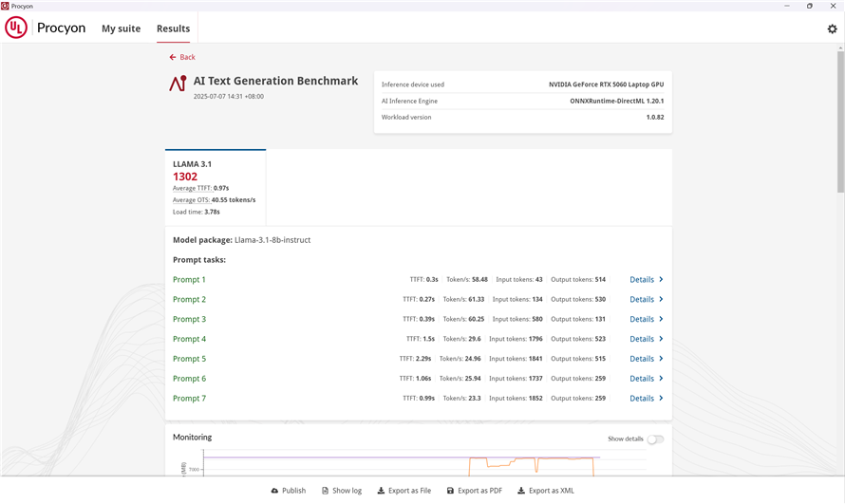Click the Export as PDF button
The image size is (845, 504).
coord(475,491)
